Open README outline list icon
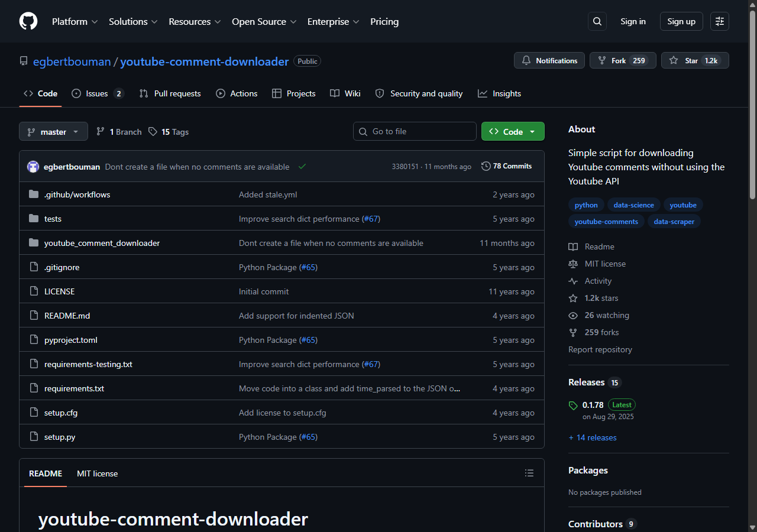Screen dimensions: 757x532 (529, 473)
